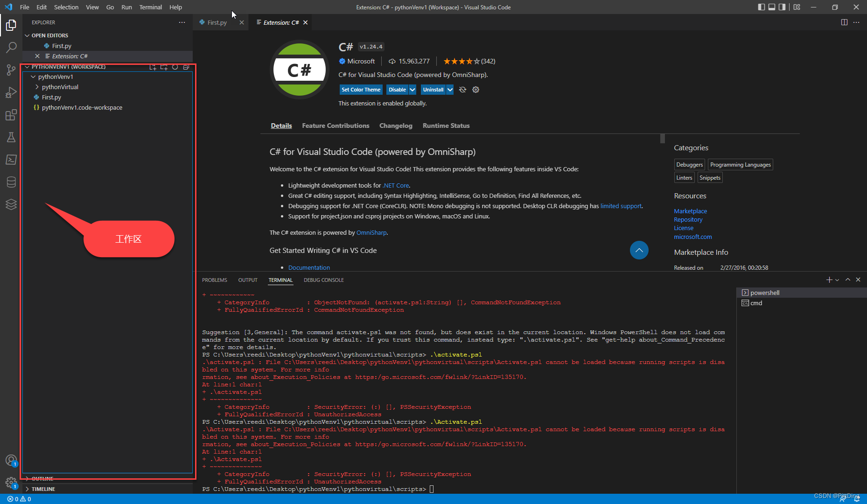Maximize the terminal panel size
The width and height of the screenshot is (867, 504).
(848, 280)
